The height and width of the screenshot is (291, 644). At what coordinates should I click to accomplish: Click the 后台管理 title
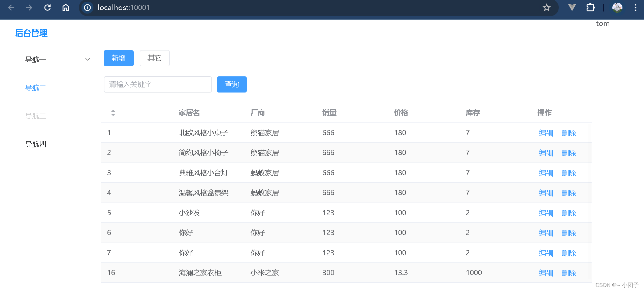(x=31, y=33)
